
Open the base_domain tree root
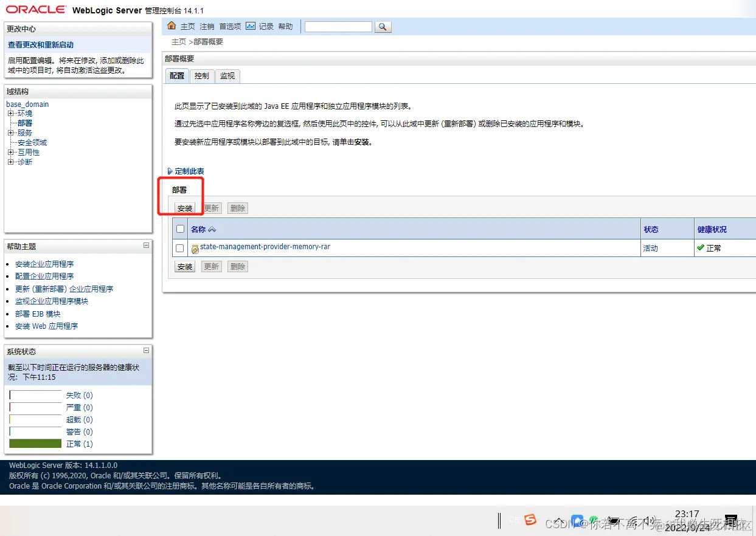(27, 104)
